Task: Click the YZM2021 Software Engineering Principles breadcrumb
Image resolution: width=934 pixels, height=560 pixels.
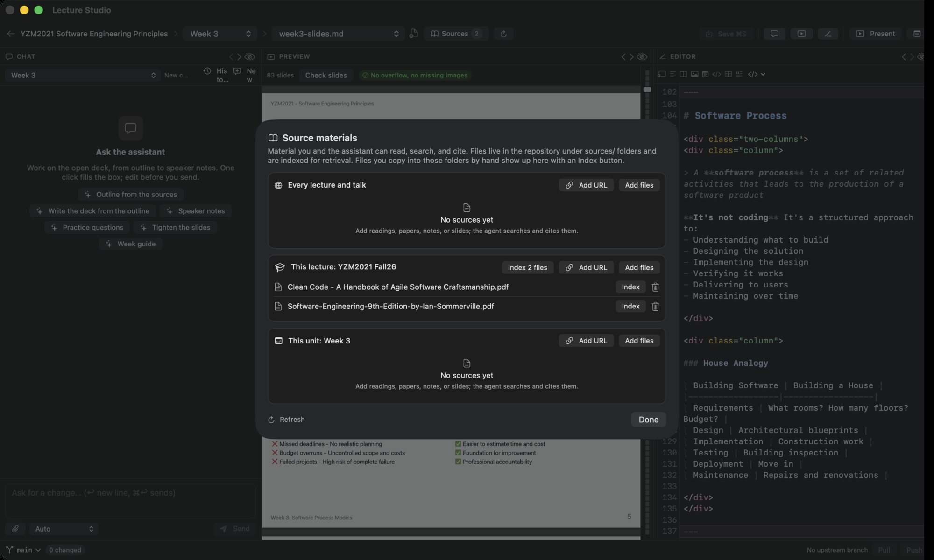Action: point(94,34)
